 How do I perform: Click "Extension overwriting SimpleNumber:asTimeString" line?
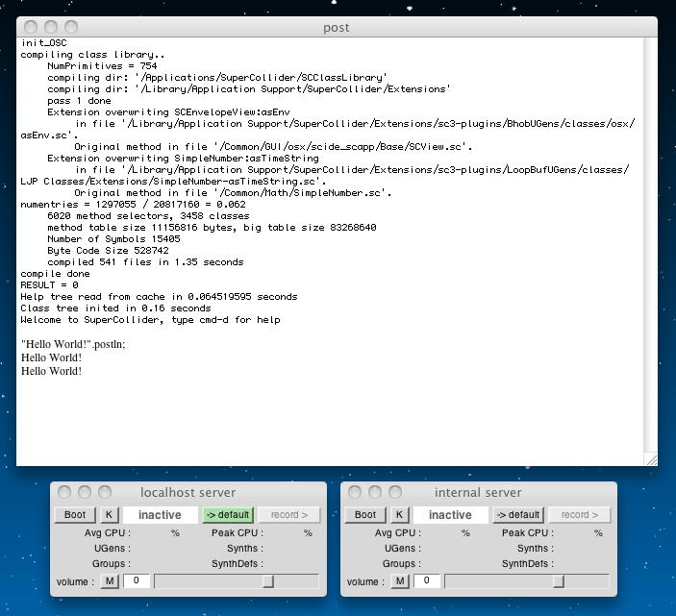(x=184, y=159)
